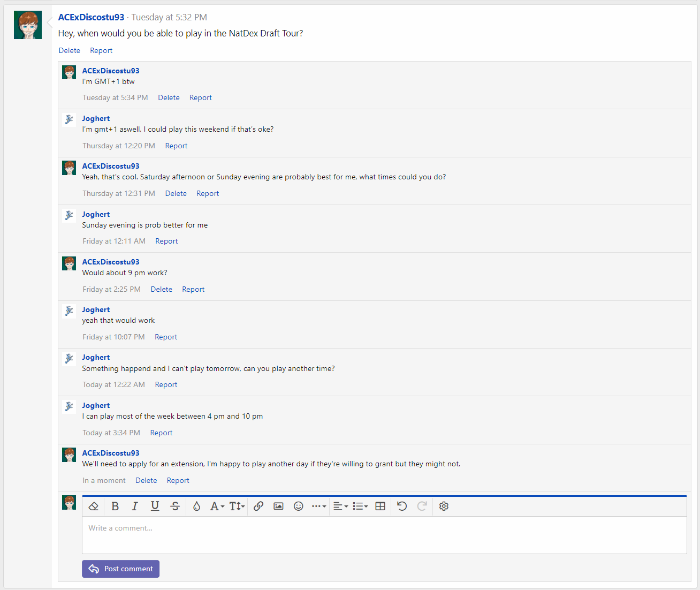The width and height of the screenshot is (700, 590).
Task: Click the "Friday at 2:25 PM" timestamp
Action: click(111, 290)
